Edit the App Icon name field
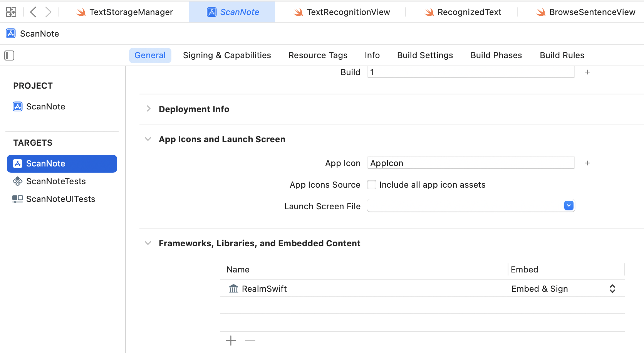The width and height of the screenshot is (644, 353). [x=471, y=163]
